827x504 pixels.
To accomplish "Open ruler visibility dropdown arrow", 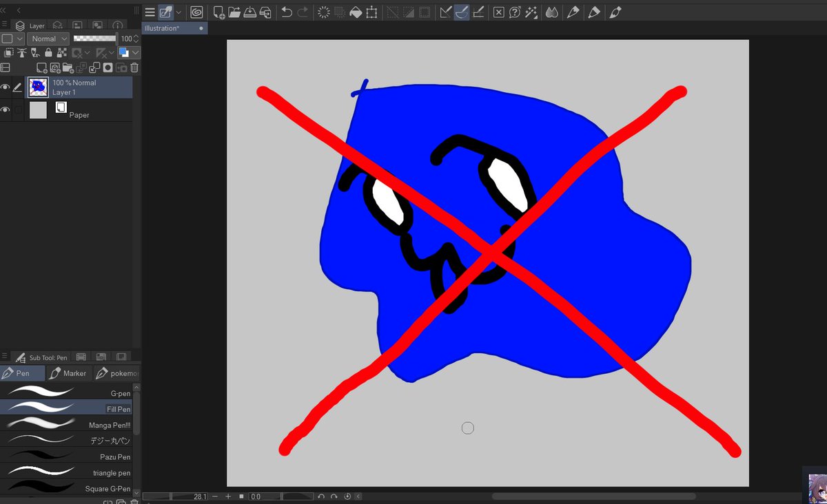I will pyautogui.click(x=112, y=53).
